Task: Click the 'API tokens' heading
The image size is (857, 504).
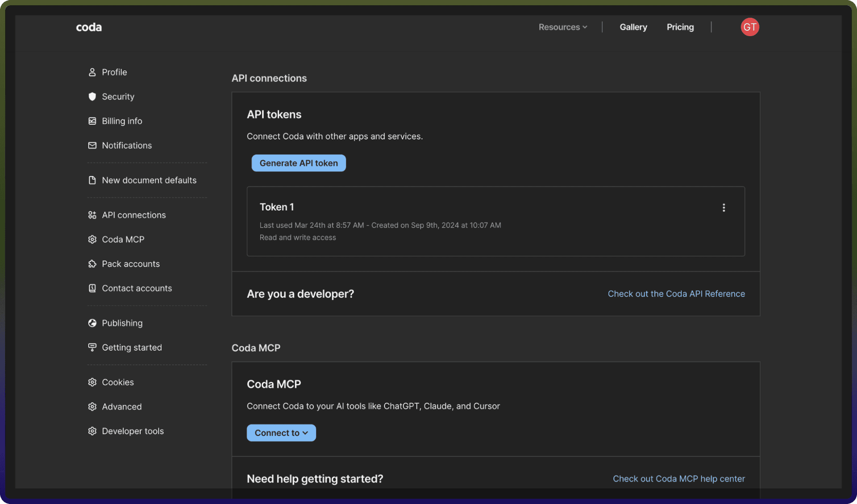Action: pos(274,115)
